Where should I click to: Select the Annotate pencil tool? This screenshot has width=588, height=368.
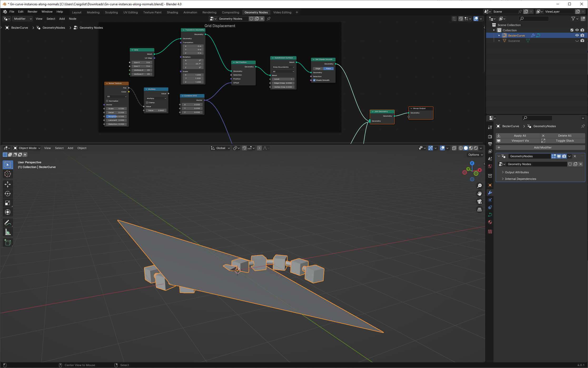tap(8, 223)
